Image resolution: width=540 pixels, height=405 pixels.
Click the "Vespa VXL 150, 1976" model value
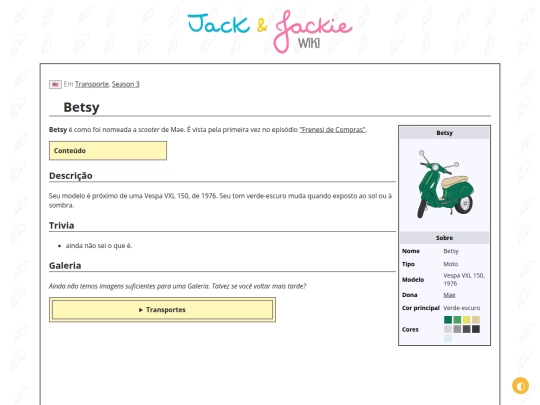464,279
